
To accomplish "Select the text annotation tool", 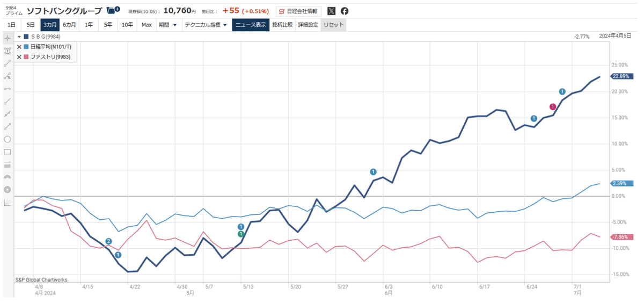I will 8,51.
